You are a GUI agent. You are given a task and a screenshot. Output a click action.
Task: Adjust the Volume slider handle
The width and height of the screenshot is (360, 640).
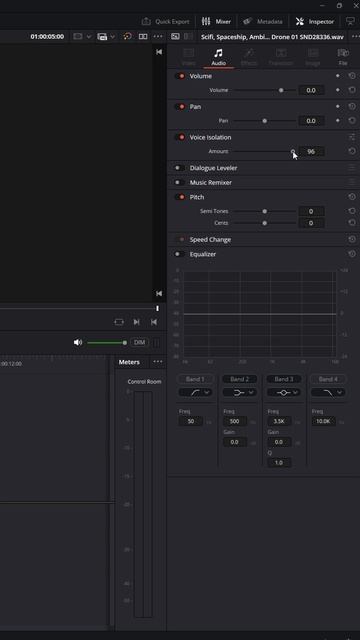(x=281, y=90)
